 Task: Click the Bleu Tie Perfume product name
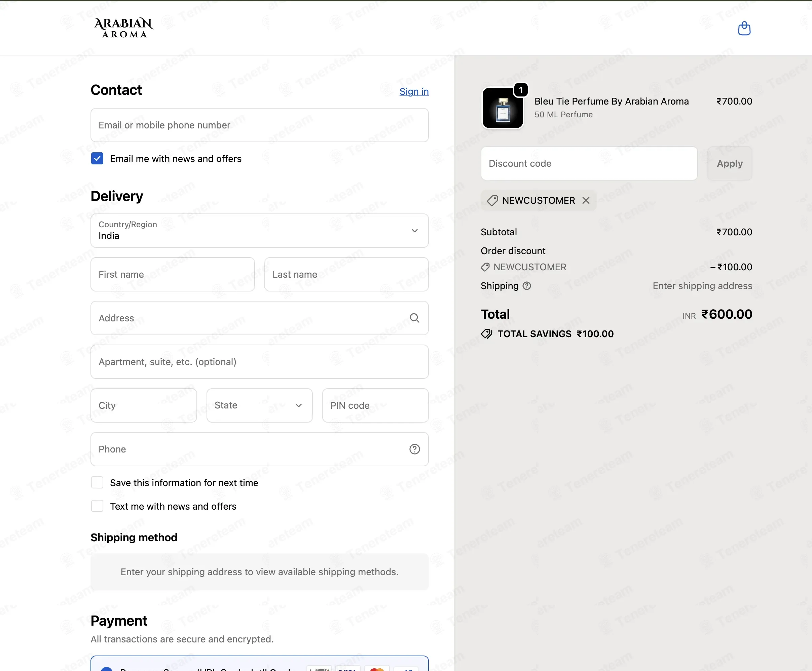click(611, 101)
